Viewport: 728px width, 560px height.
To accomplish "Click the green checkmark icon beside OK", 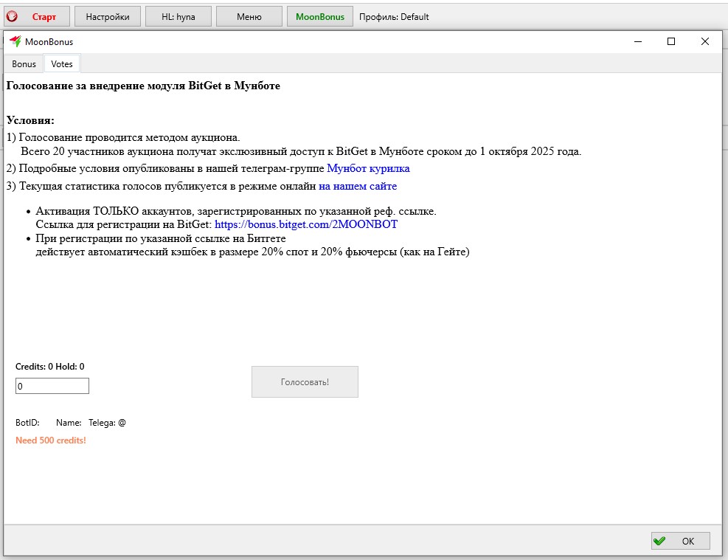I will 659,541.
